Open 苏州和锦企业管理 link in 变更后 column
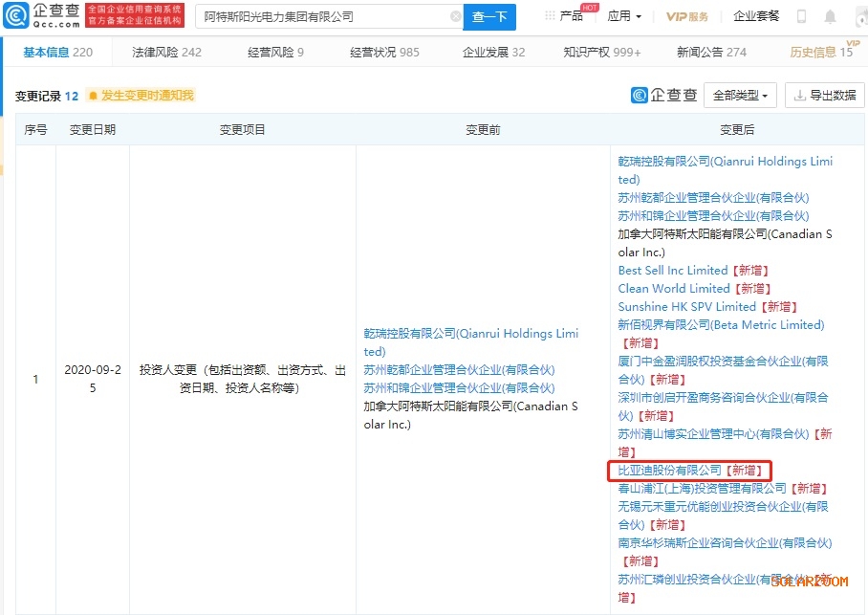 (713, 216)
